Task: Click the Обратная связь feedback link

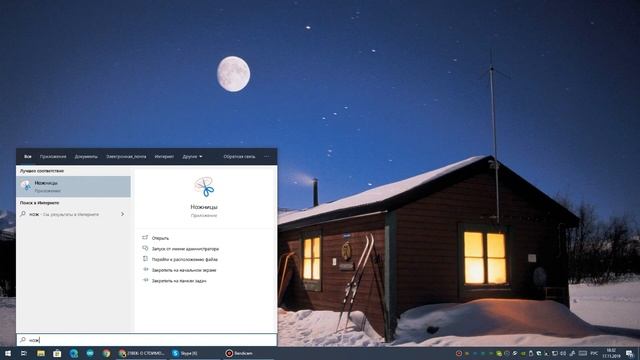Action: (x=239, y=157)
